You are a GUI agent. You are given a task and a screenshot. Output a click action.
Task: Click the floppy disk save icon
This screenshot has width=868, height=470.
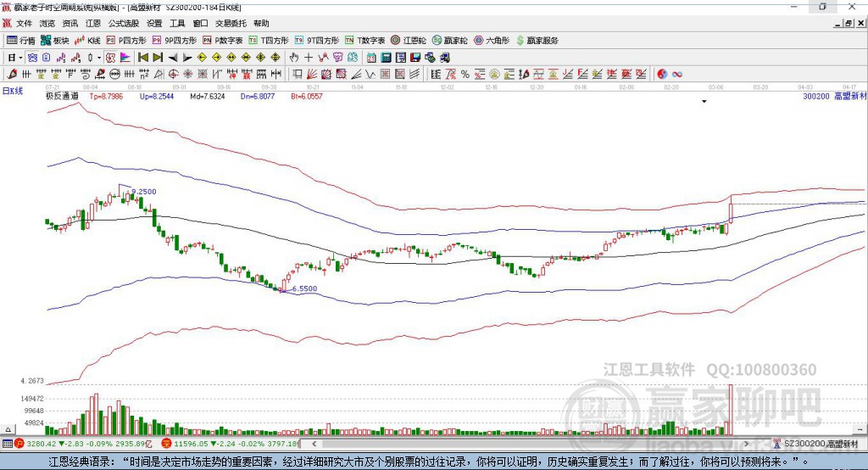pyautogui.click(x=415, y=57)
